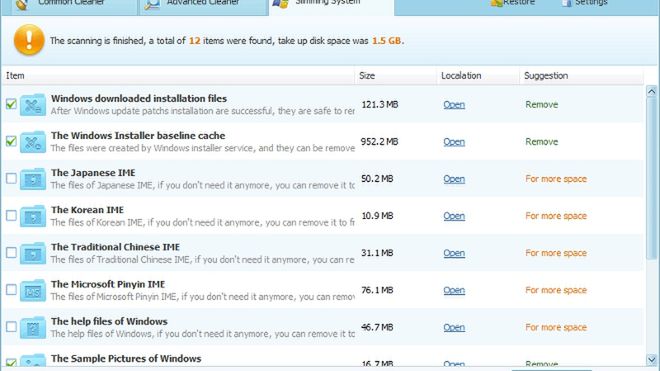Open location of the Korean IME files
This screenshot has width=660, height=371.
(454, 216)
